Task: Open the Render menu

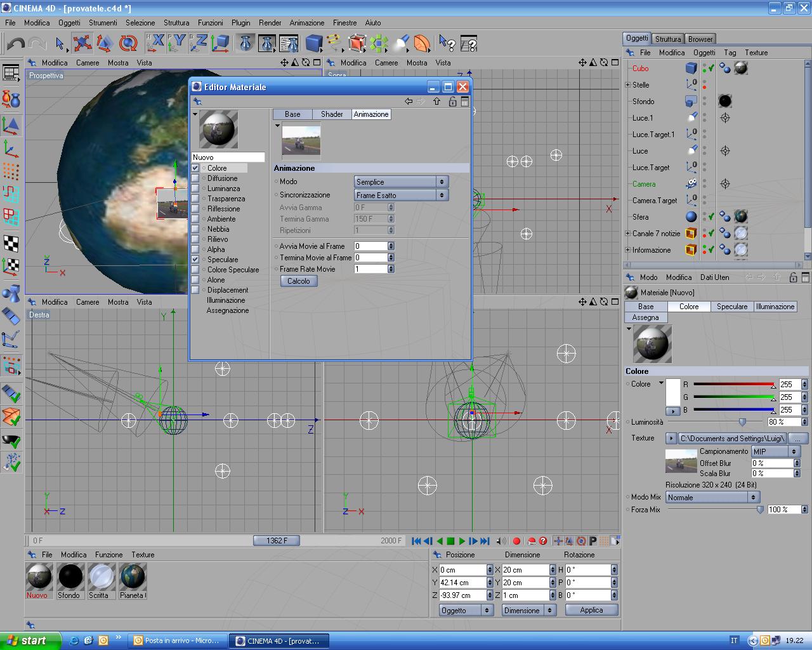Action: coord(270,23)
